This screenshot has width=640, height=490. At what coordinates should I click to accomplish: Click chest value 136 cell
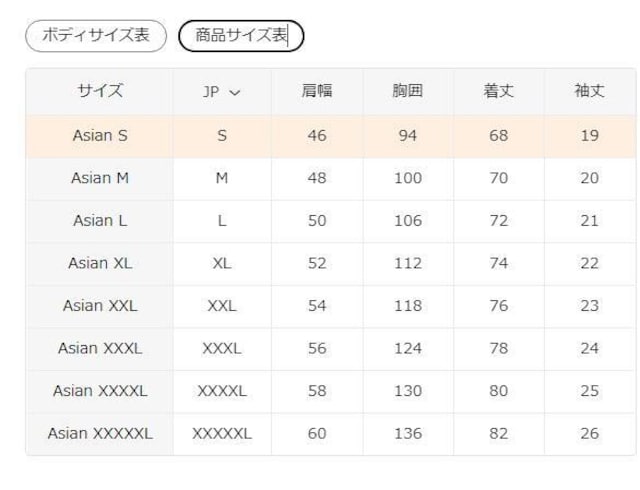[407, 433]
